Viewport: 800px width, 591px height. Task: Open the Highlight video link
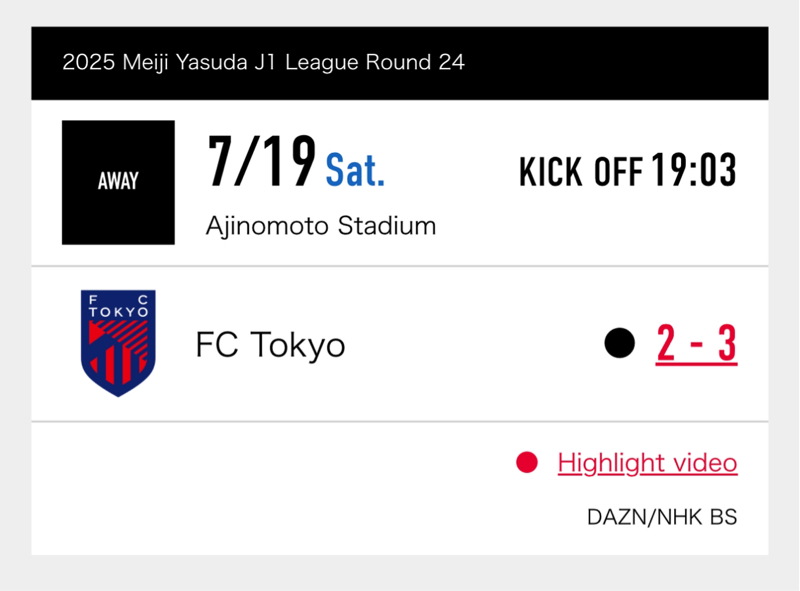[647, 463]
